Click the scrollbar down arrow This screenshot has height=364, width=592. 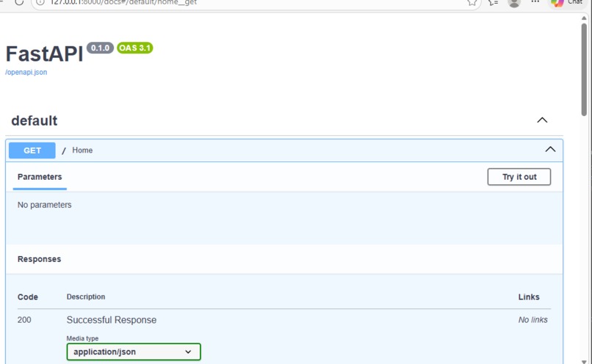584,361
